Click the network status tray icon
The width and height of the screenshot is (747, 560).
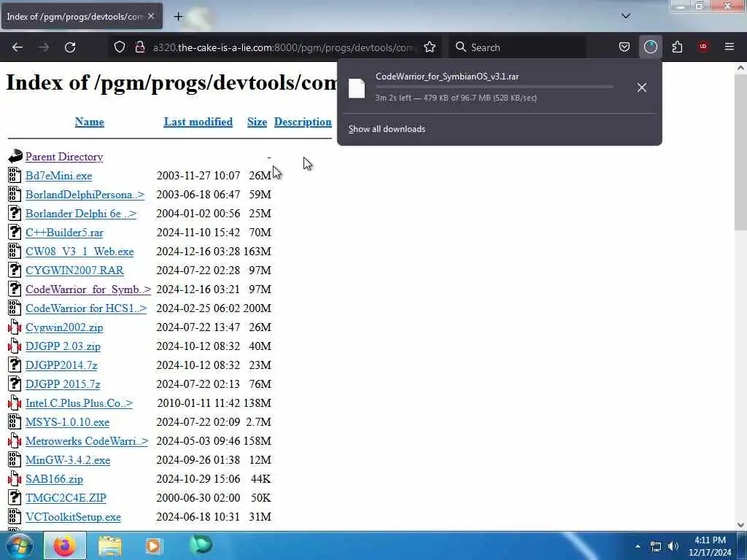(x=656, y=546)
